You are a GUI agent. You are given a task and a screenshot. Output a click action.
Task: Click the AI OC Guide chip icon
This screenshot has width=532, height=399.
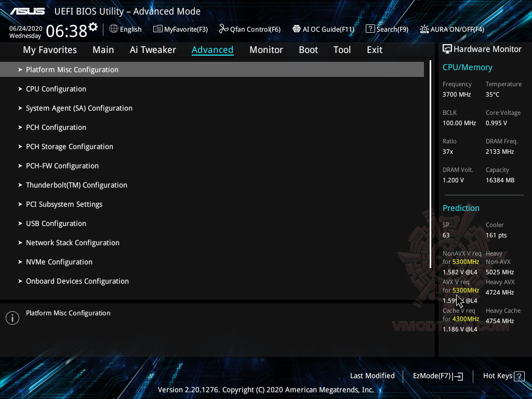point(297,29)
